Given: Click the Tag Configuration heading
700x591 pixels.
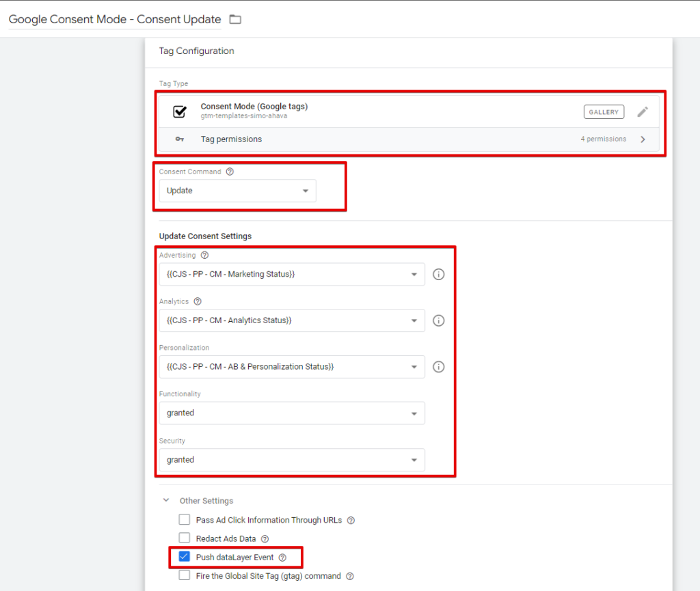Looking at the screenshot, I should coord(196,51).
